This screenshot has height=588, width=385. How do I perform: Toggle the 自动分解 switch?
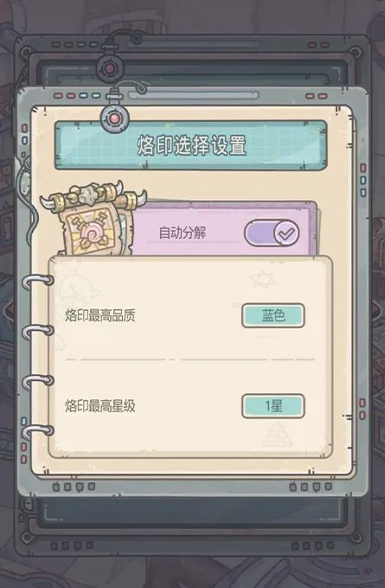pos(272,233)
